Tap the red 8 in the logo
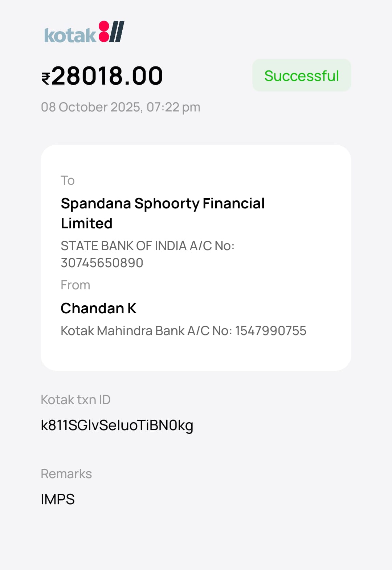Viewport: 392px width, 570px height. (104, 32)
